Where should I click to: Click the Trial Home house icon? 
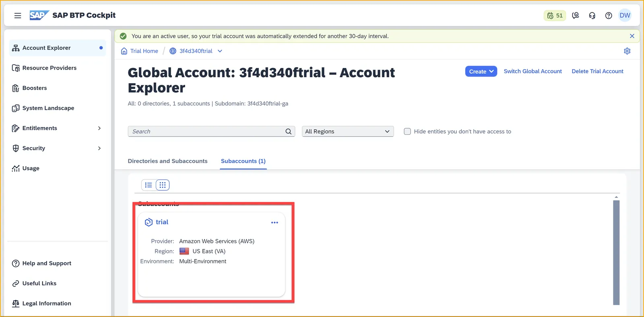point(124,51)
